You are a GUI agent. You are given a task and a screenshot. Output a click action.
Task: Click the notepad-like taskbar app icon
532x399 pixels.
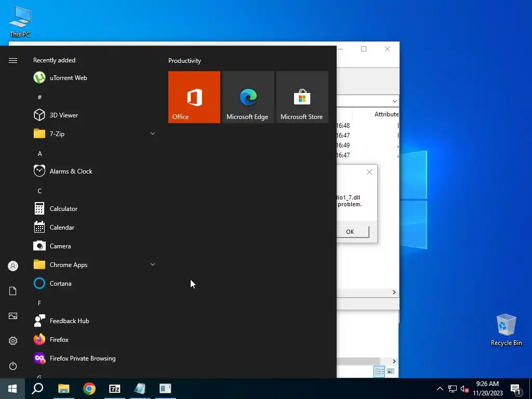pyautogui.click(x=140, y=389)
